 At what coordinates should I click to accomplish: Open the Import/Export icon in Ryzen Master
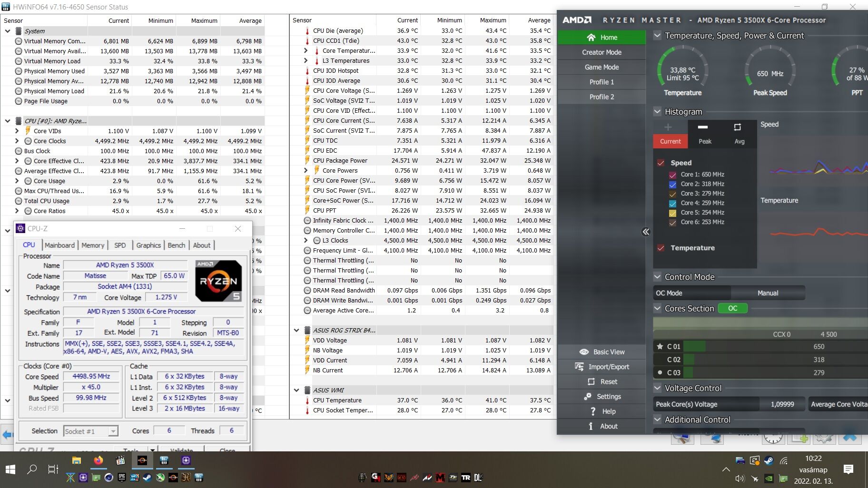pyautogui.click(x=579, y=367)
